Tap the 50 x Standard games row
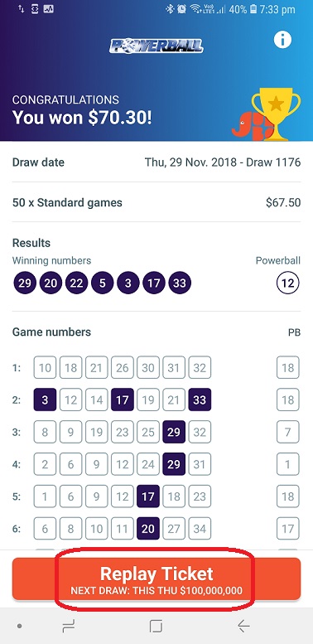313x644 pixels. (156, 202)
